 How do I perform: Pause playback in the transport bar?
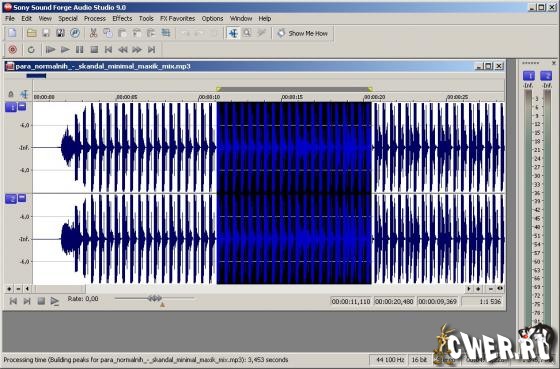click(x=79, y=49)
